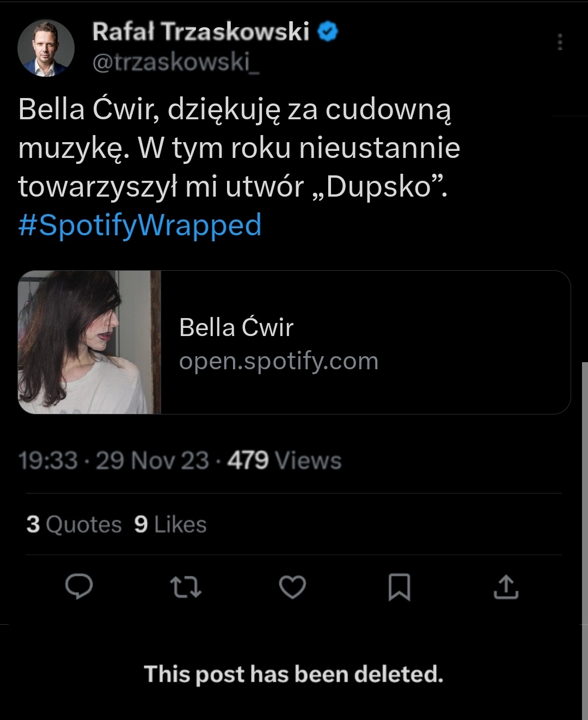The height and width of the screenshot is (720, 588).
Task: Click the Bella Ćwir card title
Action: coord(236,327)
